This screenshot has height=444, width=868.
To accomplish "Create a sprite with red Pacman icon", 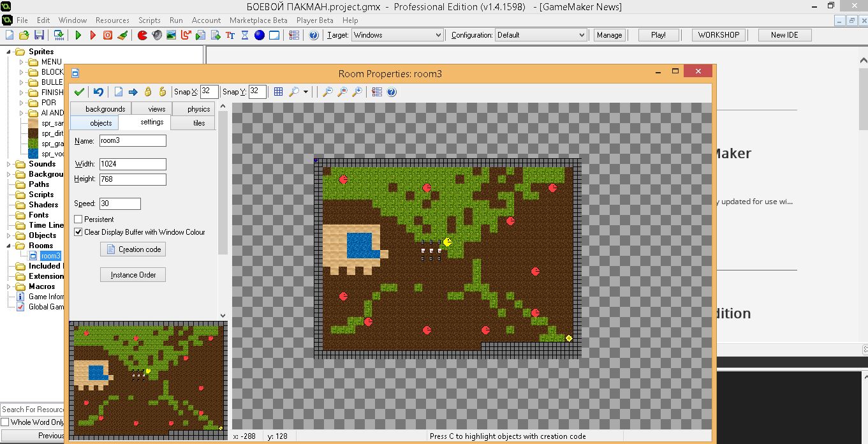I will coord(142,35).
